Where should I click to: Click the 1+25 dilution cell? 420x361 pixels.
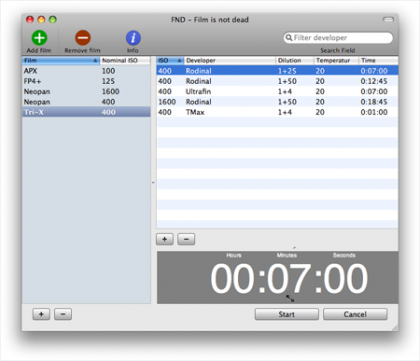coord(287,71)
